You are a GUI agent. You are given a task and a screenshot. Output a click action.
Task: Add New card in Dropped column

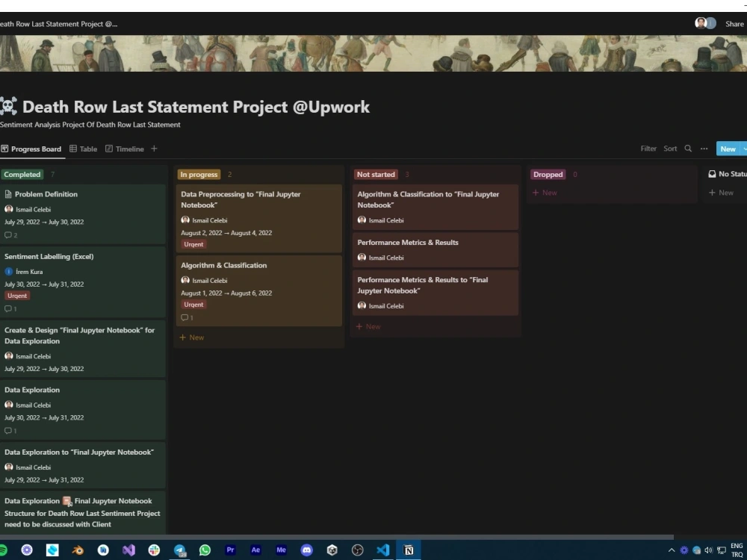pyautogui.click(x=545, y=193)
